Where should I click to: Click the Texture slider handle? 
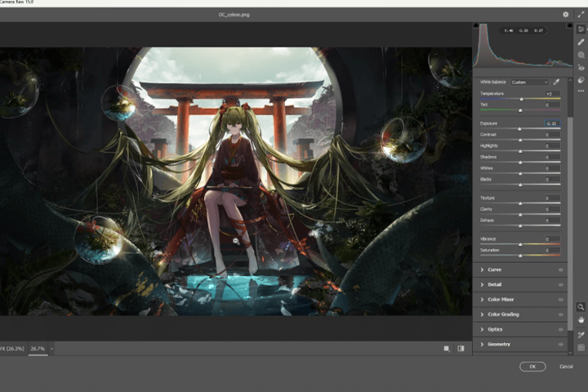(520, 203)
